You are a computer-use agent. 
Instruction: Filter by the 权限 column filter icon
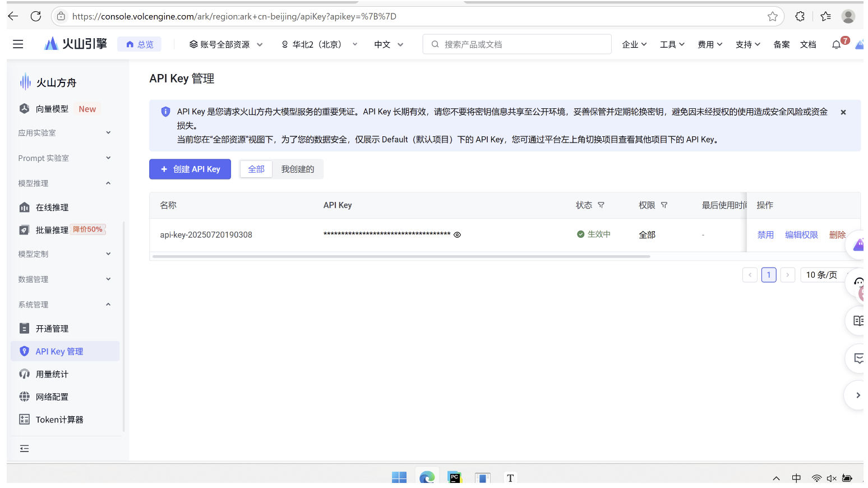pyautogui.click(x=664, y=205)
